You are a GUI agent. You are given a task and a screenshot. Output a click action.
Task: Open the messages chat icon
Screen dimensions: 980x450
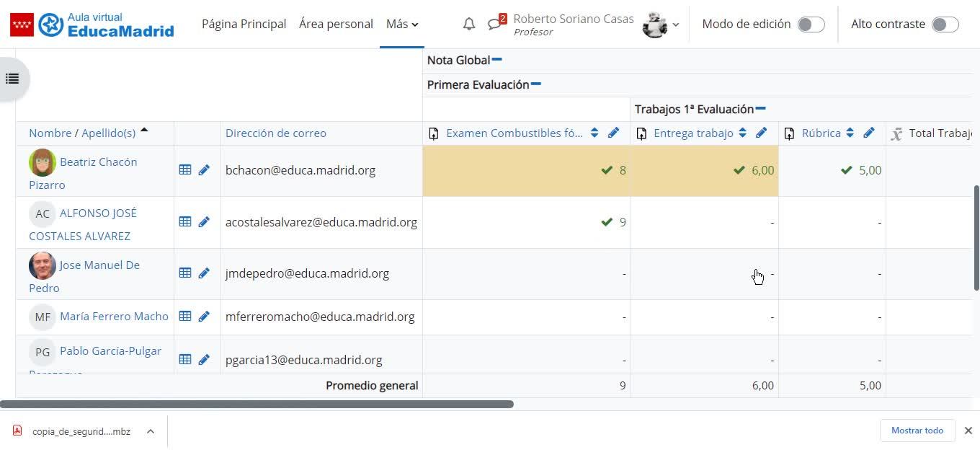tap(494, 24)
